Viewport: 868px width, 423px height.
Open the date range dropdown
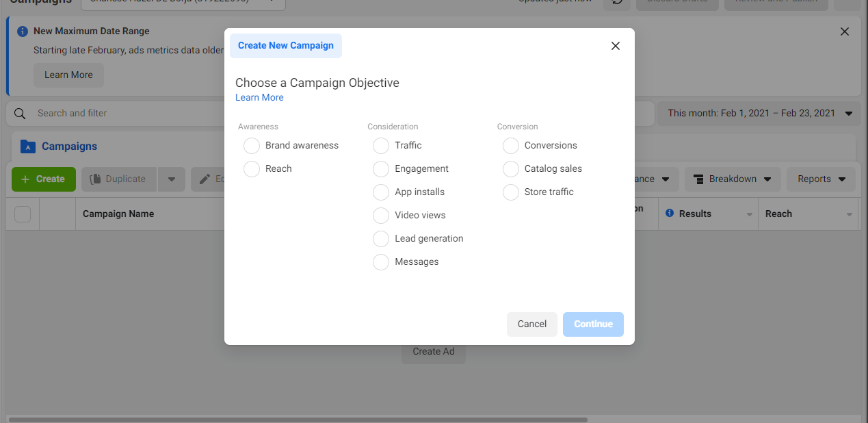[x=759, y=114]
